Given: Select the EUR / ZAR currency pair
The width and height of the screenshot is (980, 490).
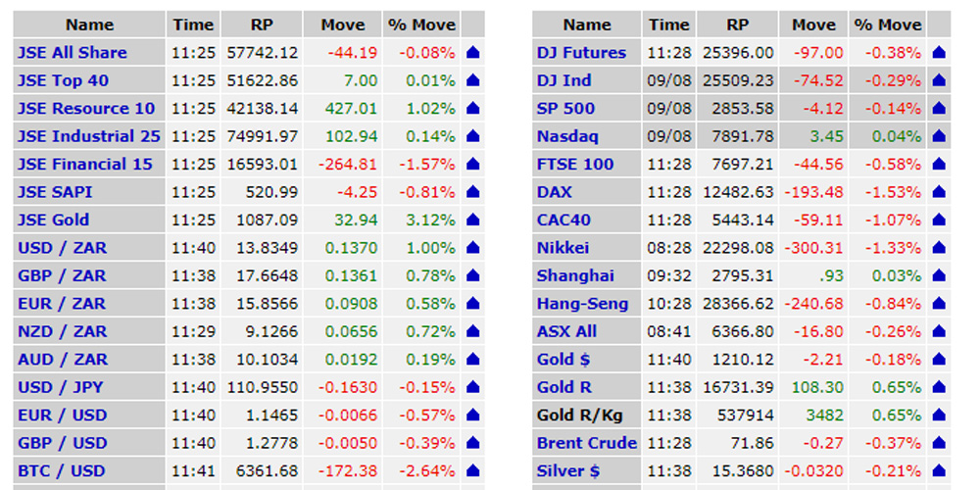Looking at the screenshot, I should coord(63,304).
